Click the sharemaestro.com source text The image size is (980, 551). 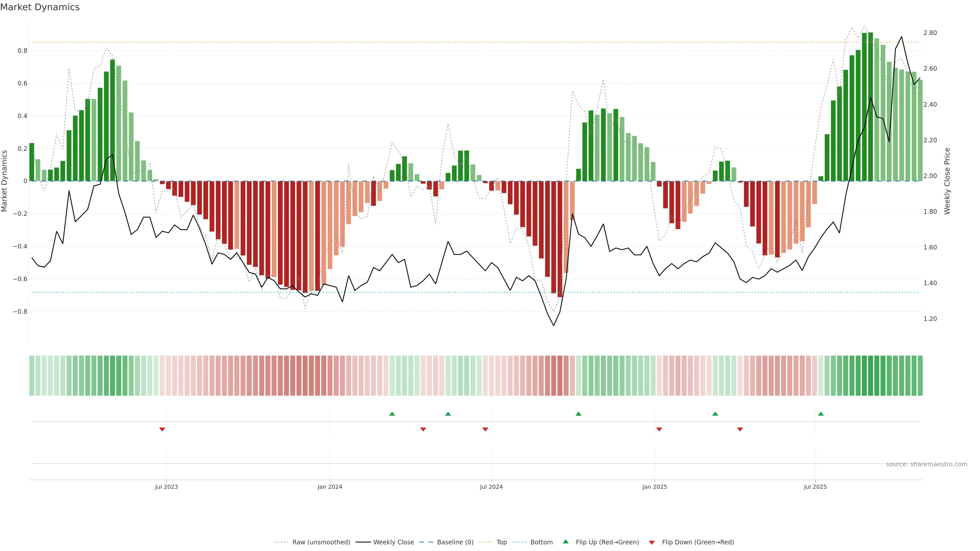coord(926,464)
